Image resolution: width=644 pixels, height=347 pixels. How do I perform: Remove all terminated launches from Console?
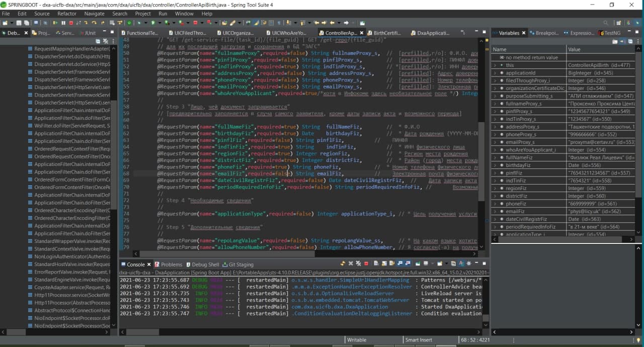358,264
